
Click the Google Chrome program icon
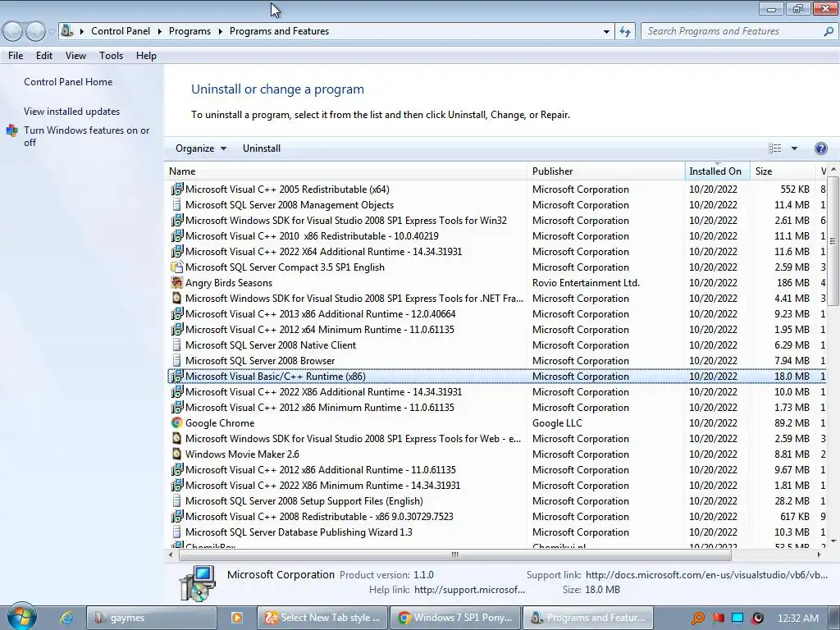pyautogui.click(x=177, y=422)
